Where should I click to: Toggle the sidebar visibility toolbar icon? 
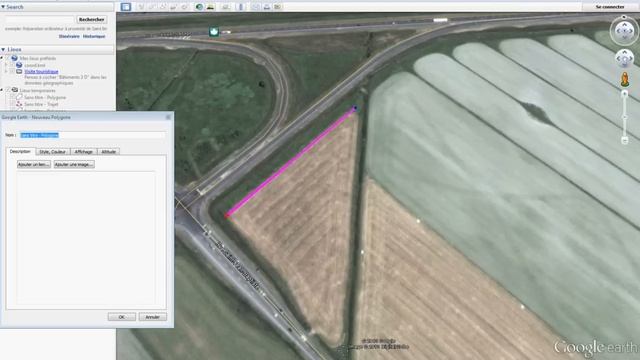click(x=126, y=7)
